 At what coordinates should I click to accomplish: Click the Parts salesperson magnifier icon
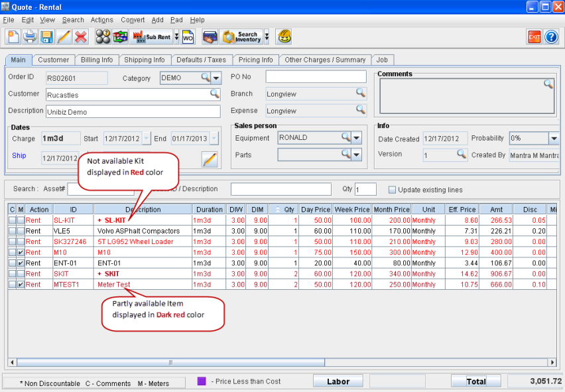346,154
